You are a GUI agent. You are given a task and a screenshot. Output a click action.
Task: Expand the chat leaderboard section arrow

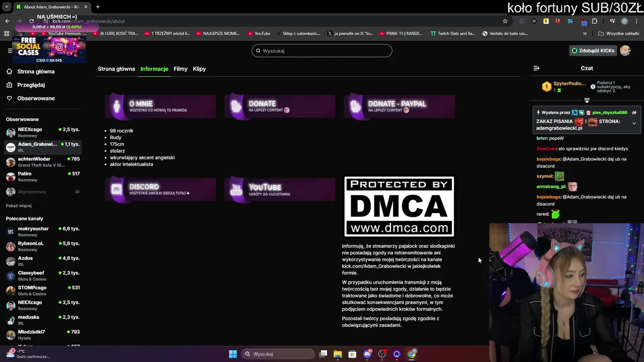point(587,101)
